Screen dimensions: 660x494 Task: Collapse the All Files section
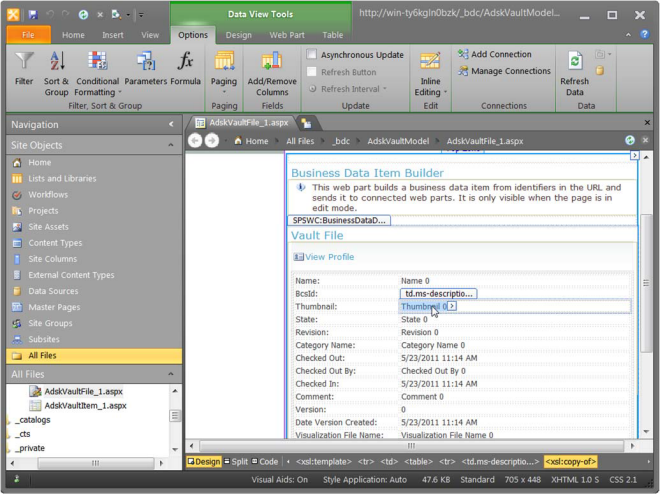click(171, 374)
